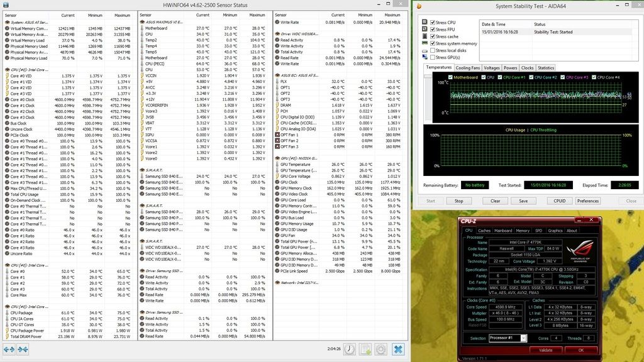The height and width of the screenshot is (362, 644).
Task: Click the Preferences button in AIDA64
Action: pos(587,201)
